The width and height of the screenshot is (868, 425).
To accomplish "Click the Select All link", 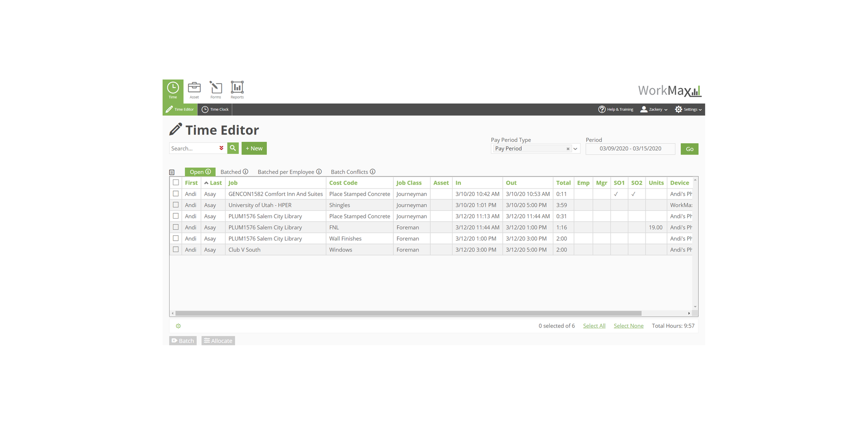I will pos(594,326).
